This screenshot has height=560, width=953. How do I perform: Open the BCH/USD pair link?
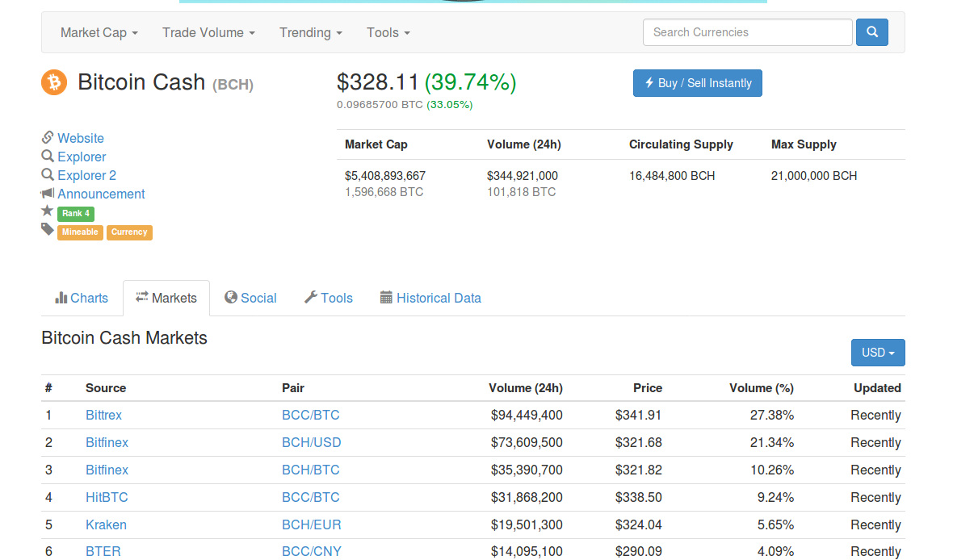(x=311, y=443)
